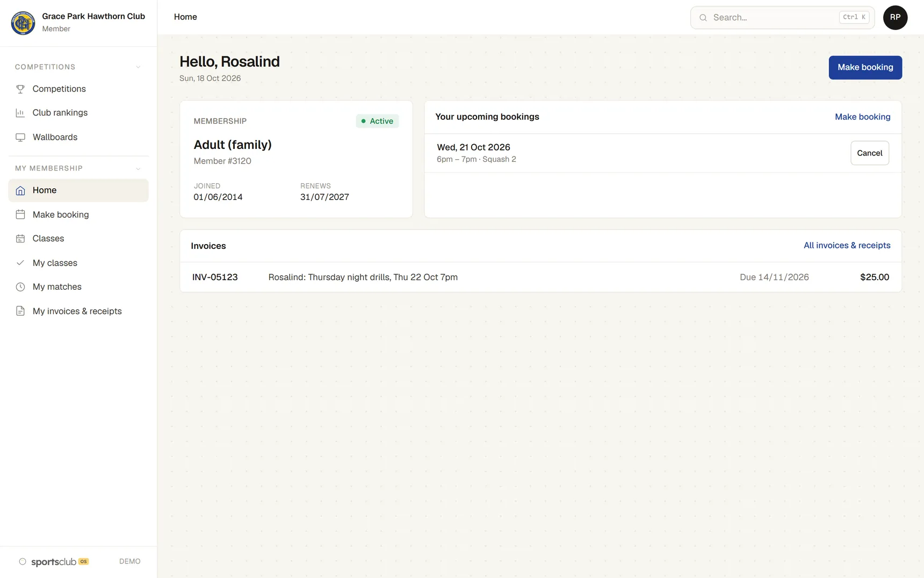This screenshot has height=578, width=924.
Task: Click the renews date 31/07/2027
Action: (324, 197)
